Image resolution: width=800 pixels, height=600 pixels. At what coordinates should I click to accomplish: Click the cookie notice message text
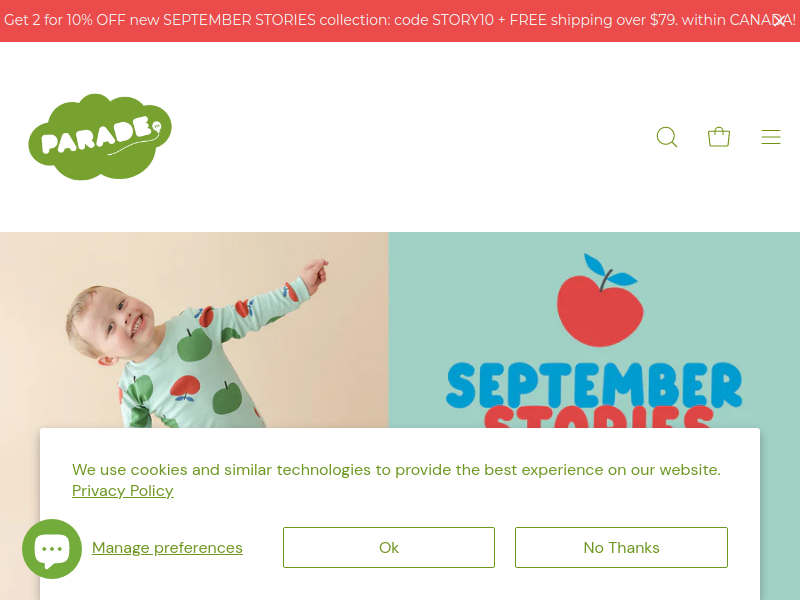[396, 470]
